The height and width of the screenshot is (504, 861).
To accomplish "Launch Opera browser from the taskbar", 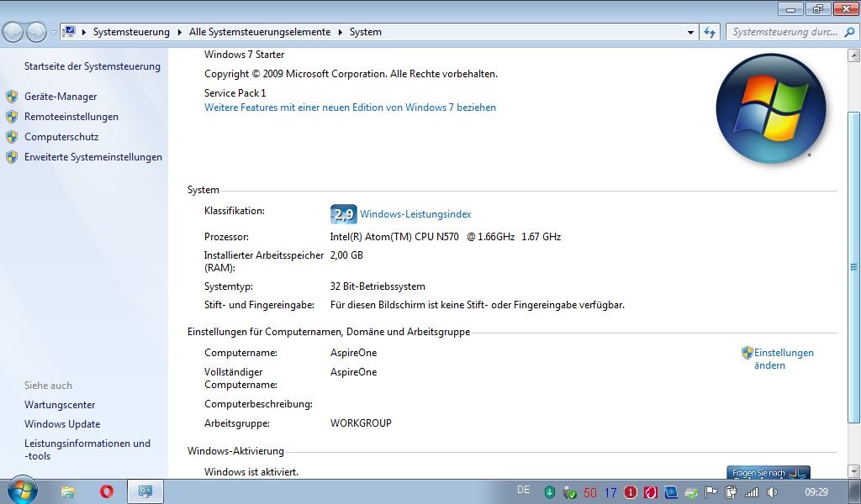I will click(107, 491).
